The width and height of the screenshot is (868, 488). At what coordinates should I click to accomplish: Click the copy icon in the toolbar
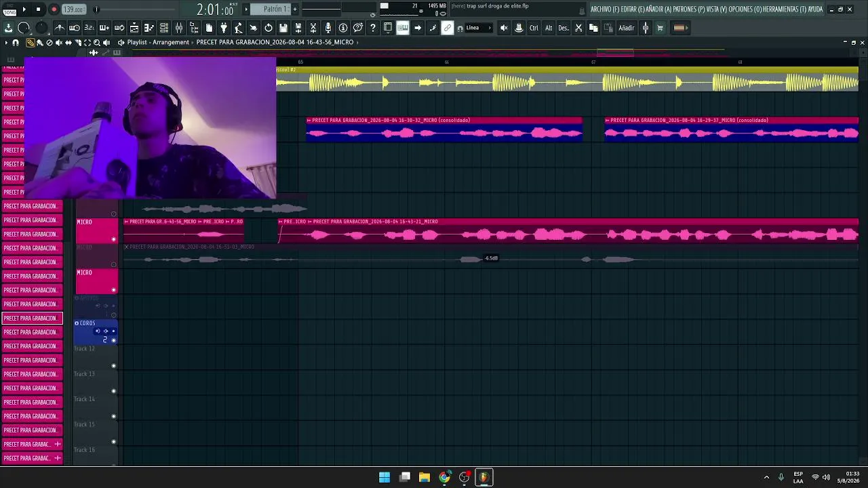pyautogui.click(x=593, y=28)
